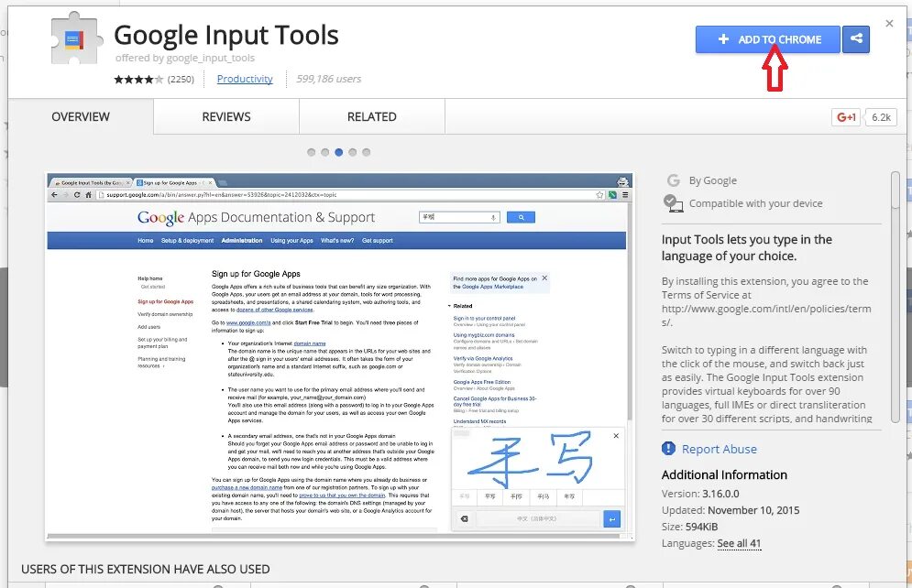This screenshot has height=588, width=912.
Task: Open the Productivity category link
Action: [245, 79]
